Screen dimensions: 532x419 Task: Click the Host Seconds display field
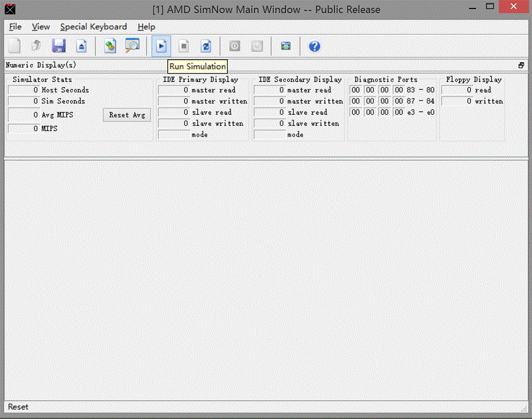[23, 90]
